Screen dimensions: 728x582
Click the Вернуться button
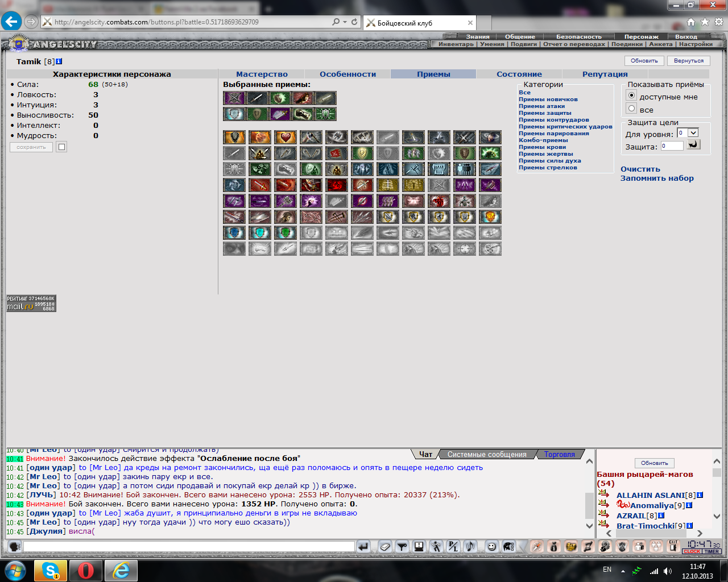click(x=688, y=61)
